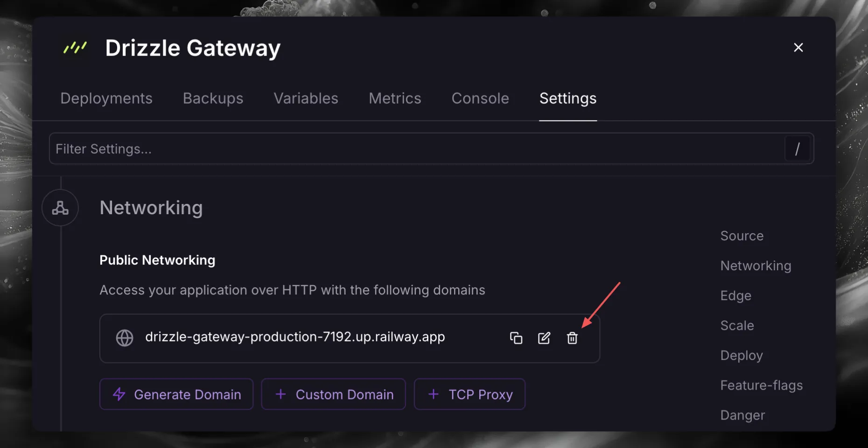View the Metrics tab

[x=395, y=98]
